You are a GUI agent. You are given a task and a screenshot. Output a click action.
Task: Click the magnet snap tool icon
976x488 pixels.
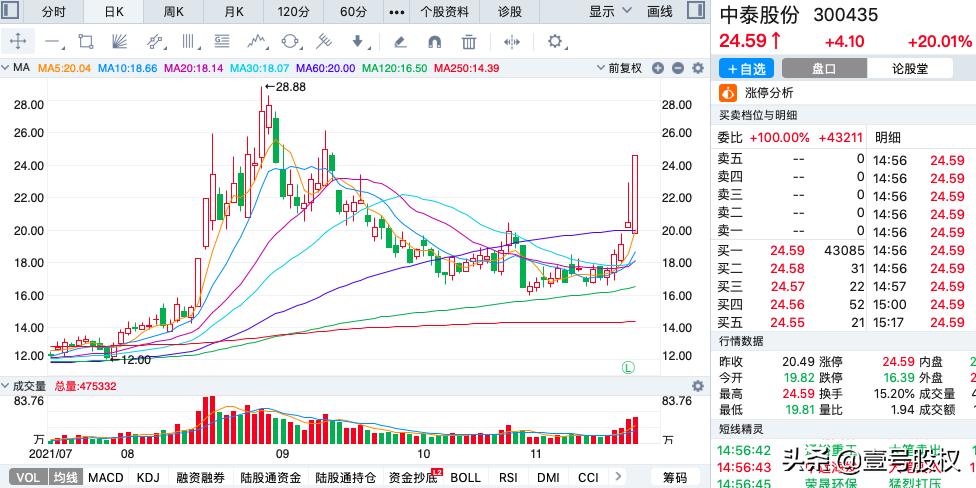point(434,42)
